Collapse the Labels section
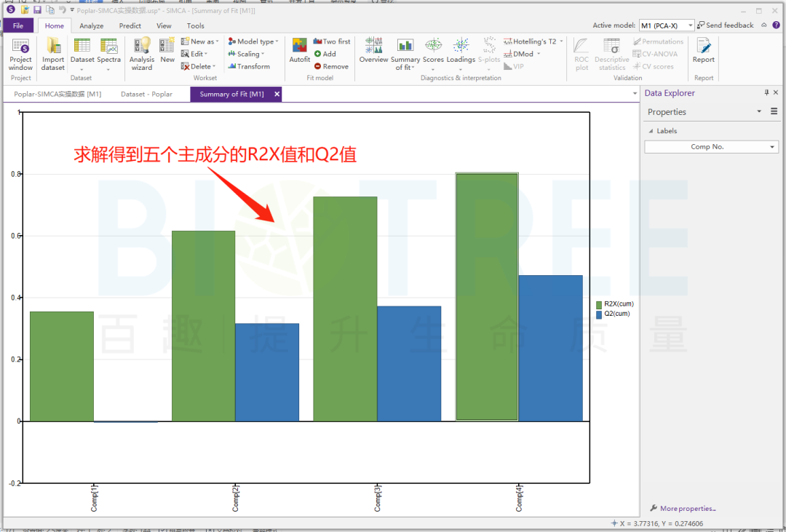786x532 pixels. tap(651, 131)
